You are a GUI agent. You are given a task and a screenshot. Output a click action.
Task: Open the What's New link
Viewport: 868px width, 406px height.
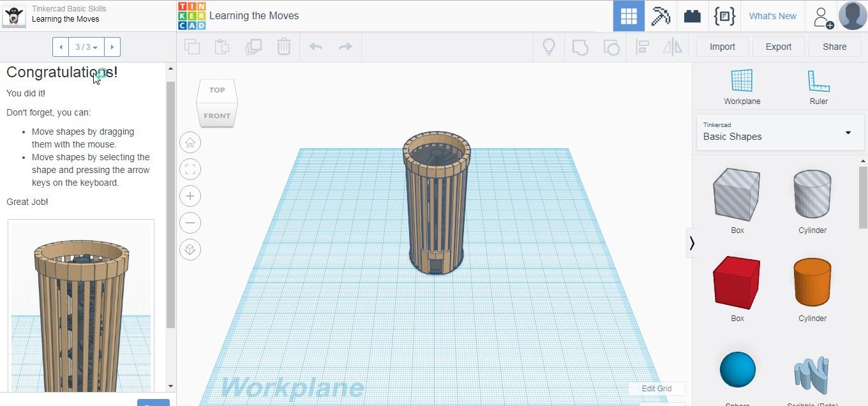point(773,16)
